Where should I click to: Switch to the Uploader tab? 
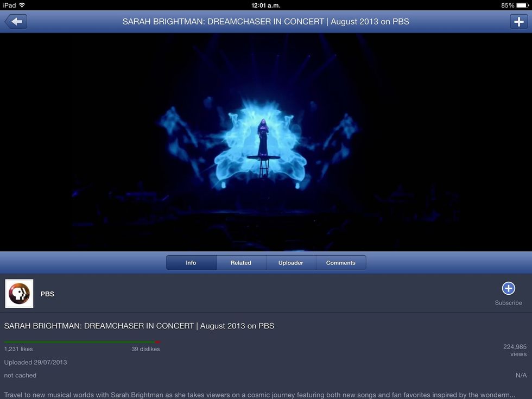pyautogui.click(x=291, y=263)
